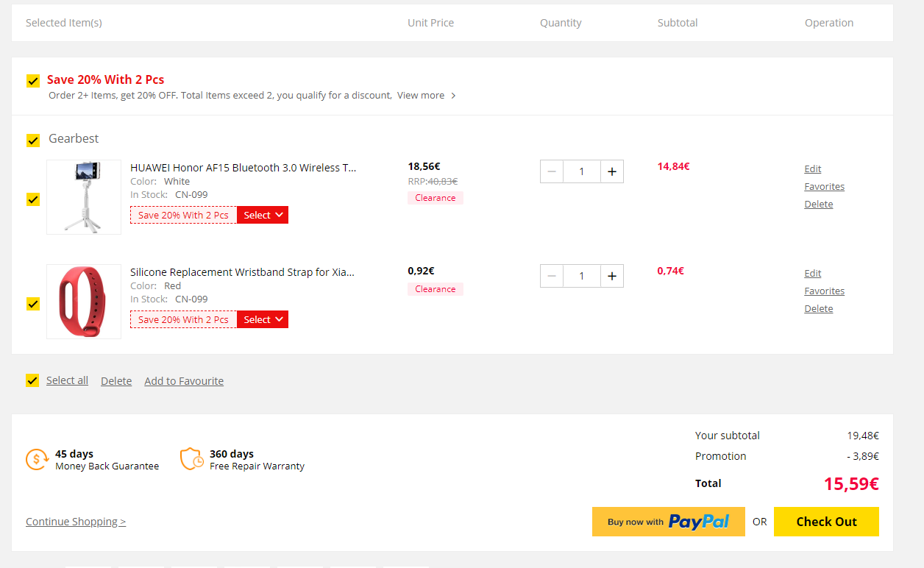The height and width of the screenshot is (568, 924).
Task: Click the Operation column header
Action: pos(829,23)
